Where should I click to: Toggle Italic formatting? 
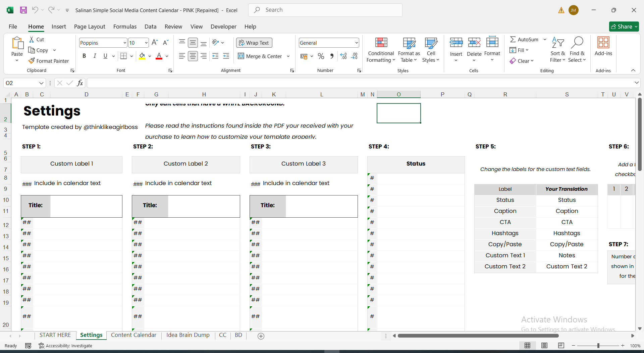pyautogui.click(x=95, y=56)
